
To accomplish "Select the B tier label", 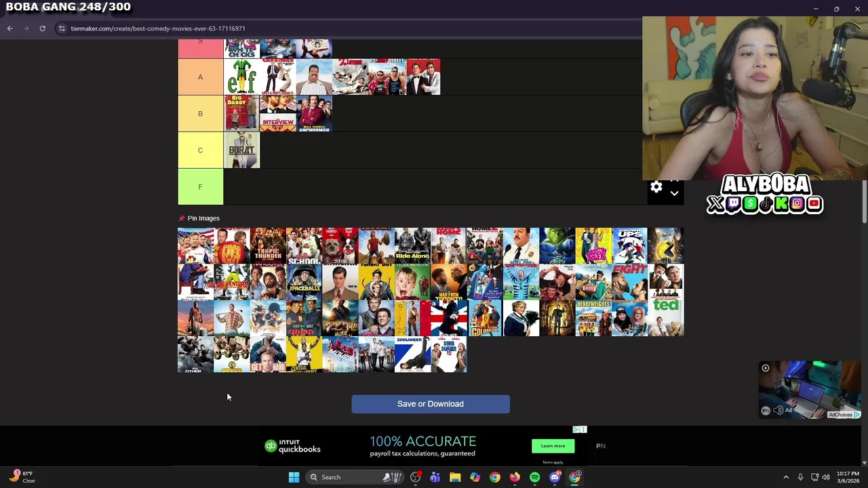I will tap(200, 113).
